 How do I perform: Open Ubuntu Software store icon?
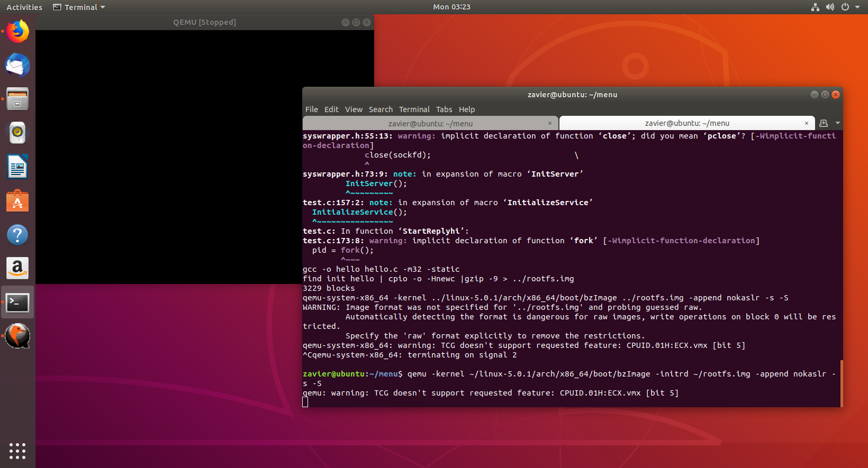(x=17, y=201)
